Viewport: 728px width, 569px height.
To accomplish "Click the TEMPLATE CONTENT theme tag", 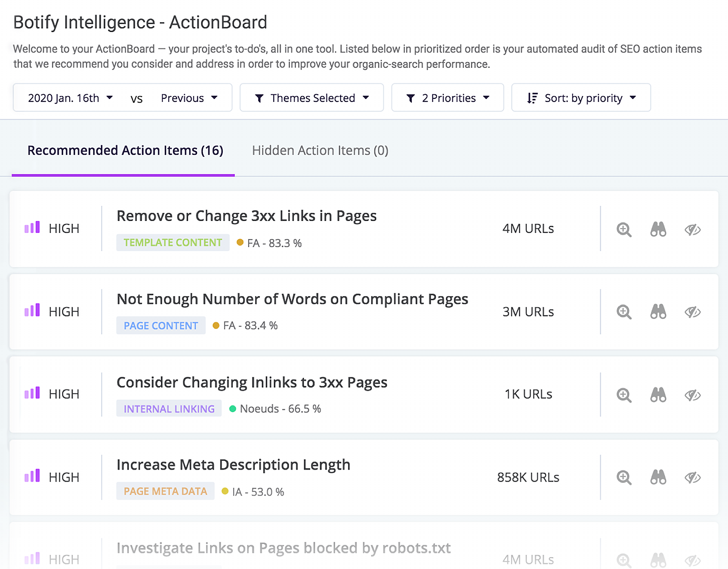I will (x=173, y=242).
